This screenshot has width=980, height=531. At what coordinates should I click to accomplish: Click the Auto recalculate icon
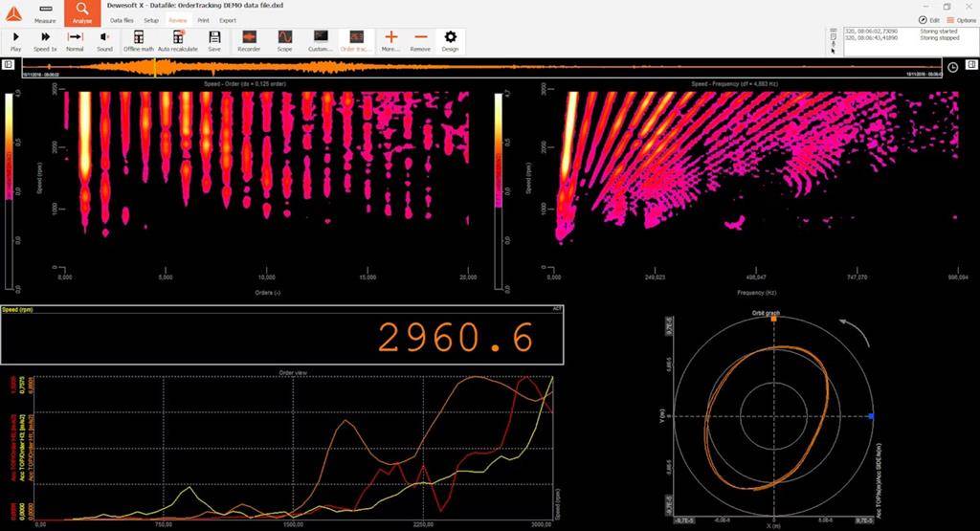click(177, 40)
